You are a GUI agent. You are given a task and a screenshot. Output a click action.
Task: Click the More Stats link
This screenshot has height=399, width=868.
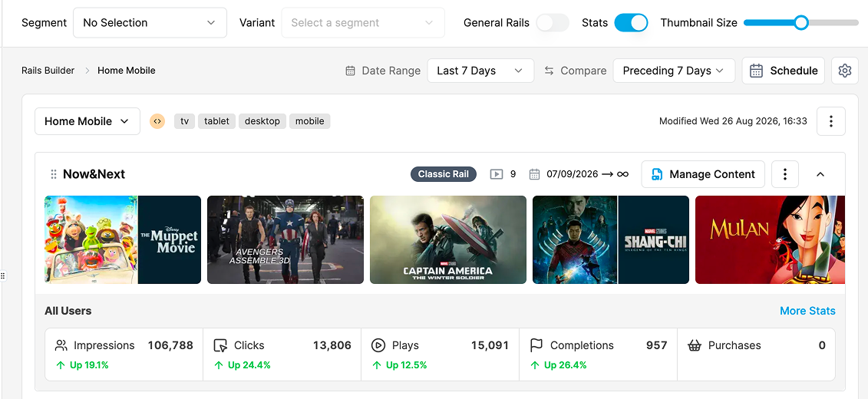click(x=807, y=311)
